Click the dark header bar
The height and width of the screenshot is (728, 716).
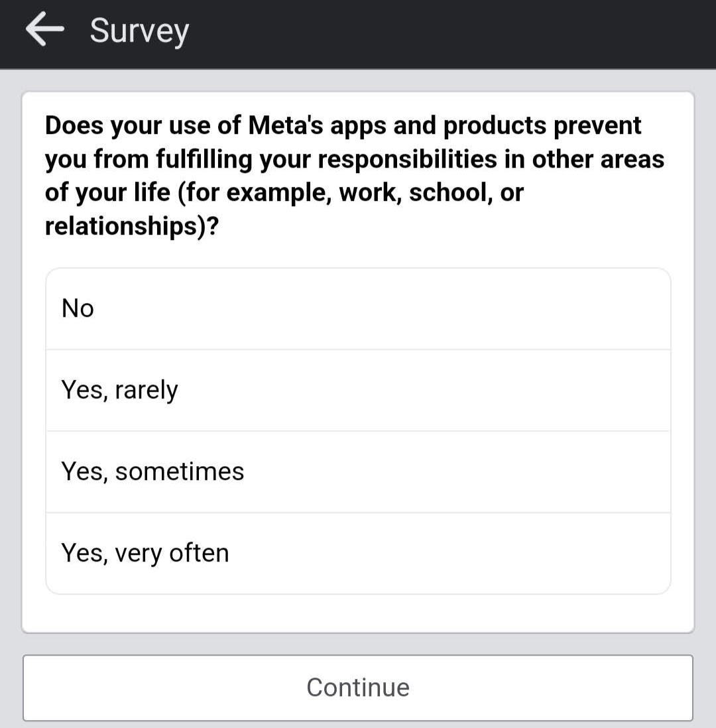(358, 34)
